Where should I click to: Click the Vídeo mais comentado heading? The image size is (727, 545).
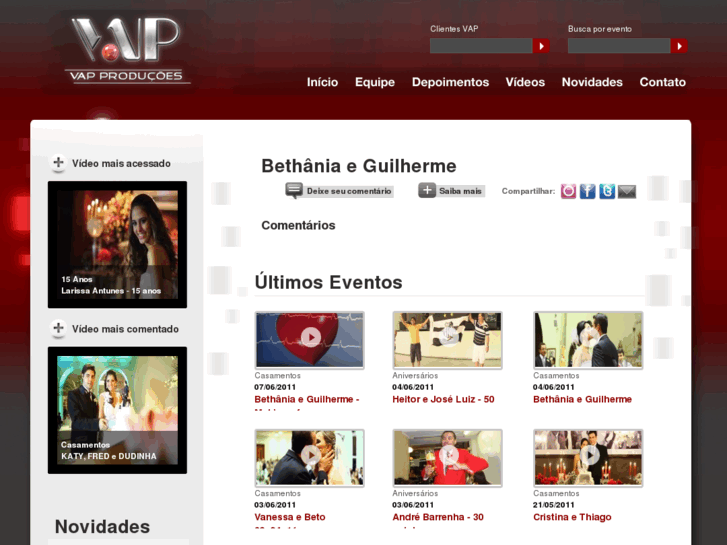pos(125,329)
